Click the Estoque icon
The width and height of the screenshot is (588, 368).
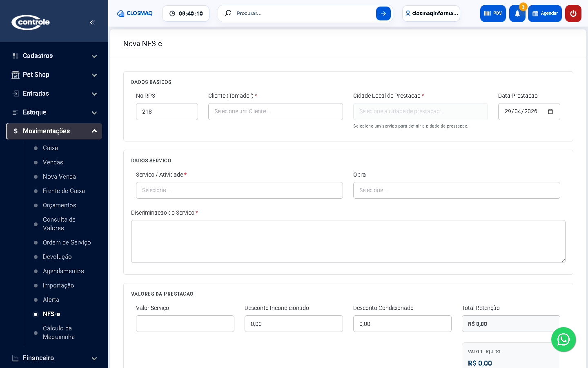pyautogui.click(x=16, y=112)
